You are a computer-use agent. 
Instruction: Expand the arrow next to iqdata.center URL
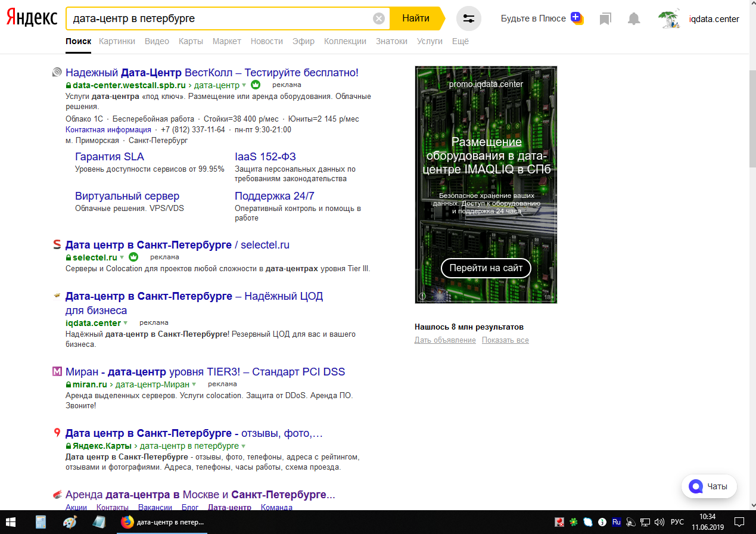126,323
